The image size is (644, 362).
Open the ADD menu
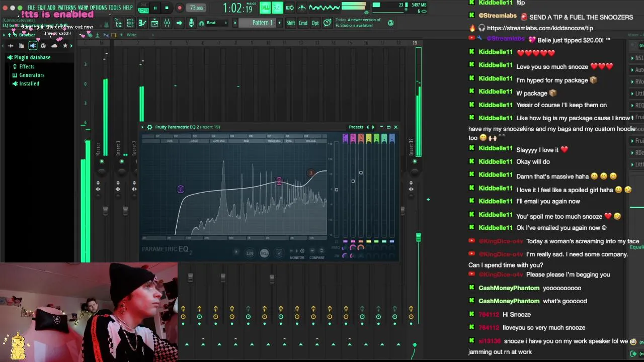click(x=51, y=8)
